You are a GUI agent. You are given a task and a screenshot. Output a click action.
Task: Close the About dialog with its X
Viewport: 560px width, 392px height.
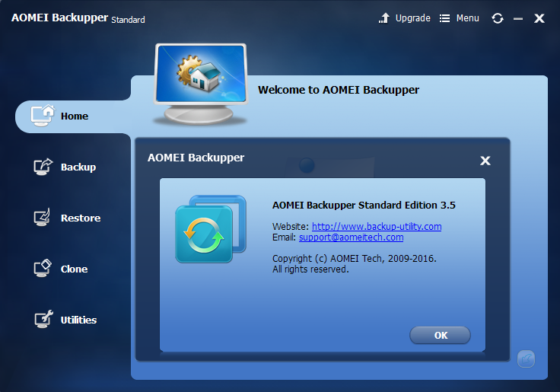(x=485, y=161)
